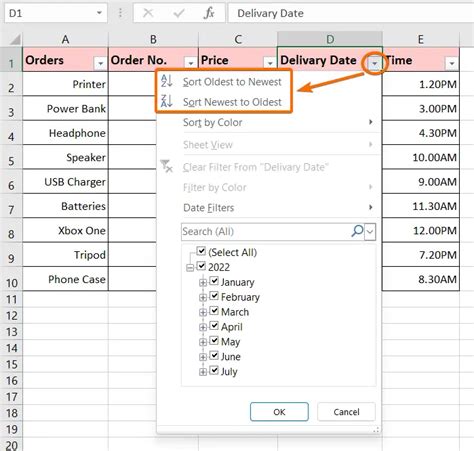Expand the June tree node
This screenshot has height=451, width=474.
pos(203,357)
